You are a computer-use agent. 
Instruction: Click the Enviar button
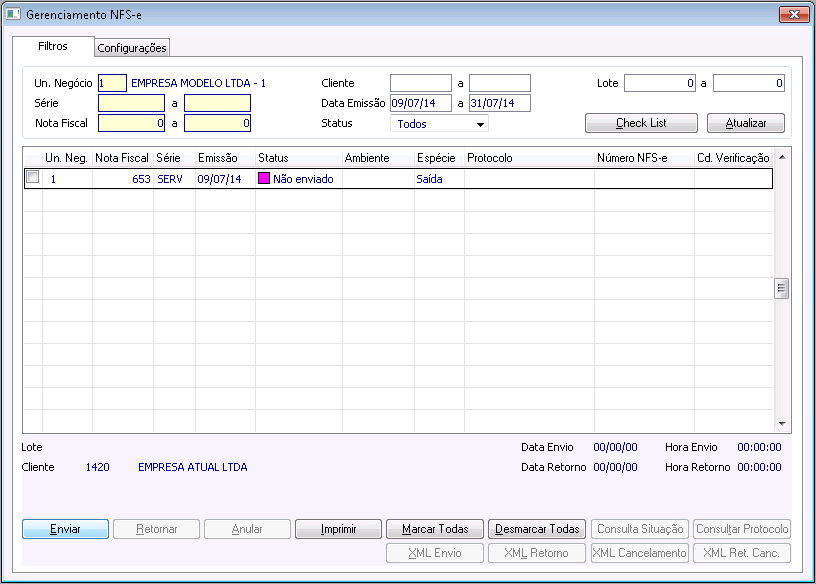coord(66,529)
